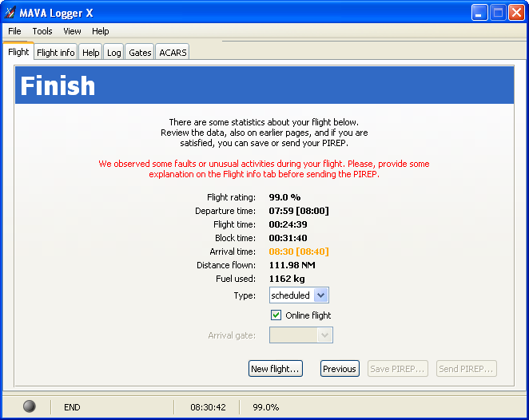
Task: Click block time value 00:31:40
Action: [x=288, y=238]
